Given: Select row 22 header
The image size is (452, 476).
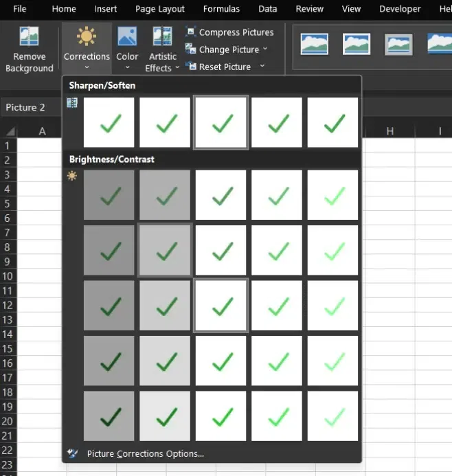Looking at the screenshot, I should tap(7, 450).
